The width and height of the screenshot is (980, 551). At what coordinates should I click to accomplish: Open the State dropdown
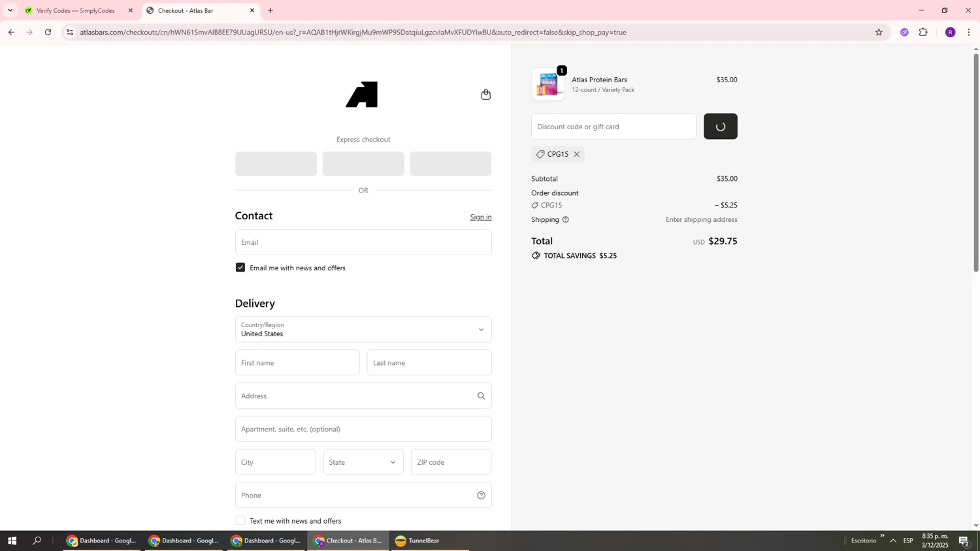(x=363, y=462)
